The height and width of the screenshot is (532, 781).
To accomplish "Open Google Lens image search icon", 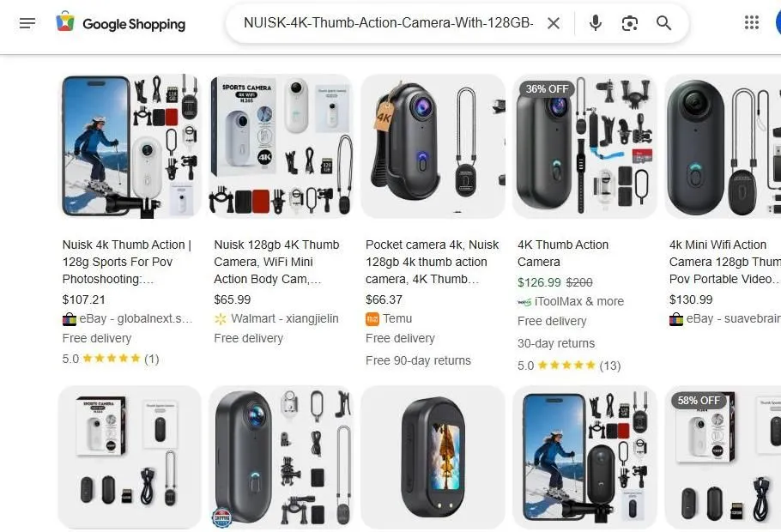I will pyautogui.click(x=629, y=23).
